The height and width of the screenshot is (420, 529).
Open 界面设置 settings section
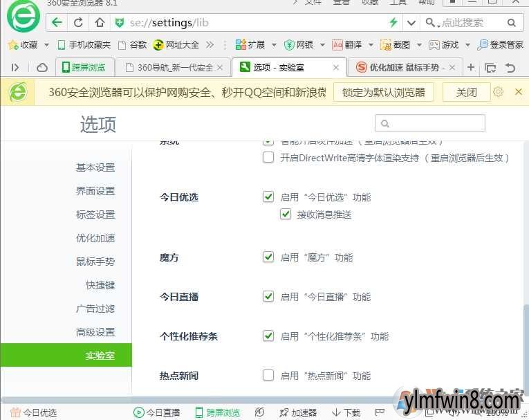[95, 191]
